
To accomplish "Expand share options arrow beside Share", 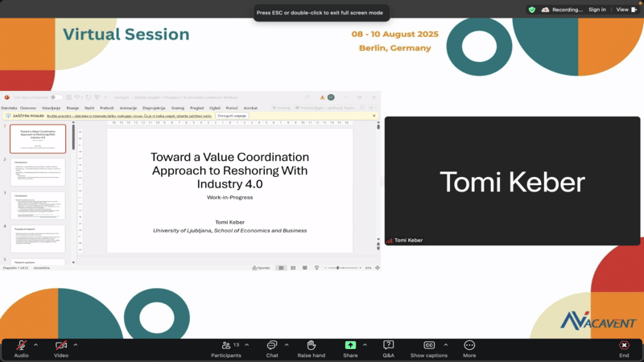I will point(365,344).
